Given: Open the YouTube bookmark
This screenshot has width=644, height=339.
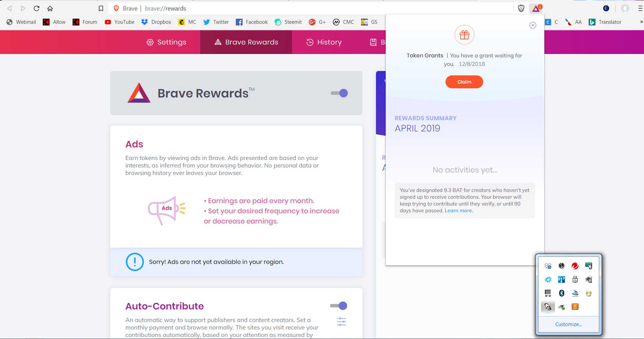Looking at the screenshot, I should pos(119,22).
